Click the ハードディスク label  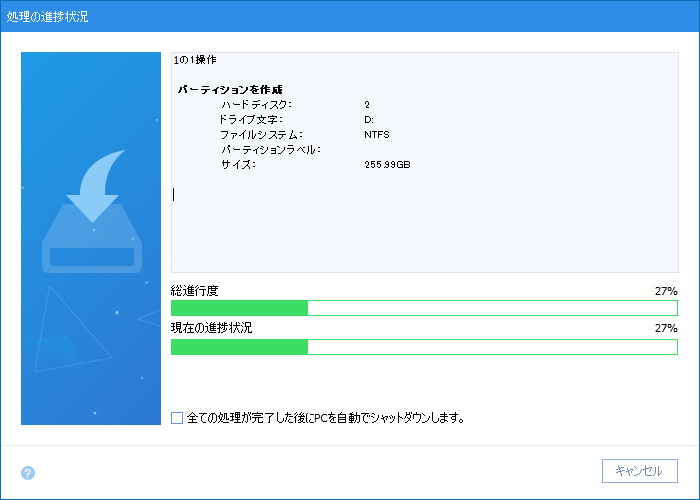[x=256, y=105]
